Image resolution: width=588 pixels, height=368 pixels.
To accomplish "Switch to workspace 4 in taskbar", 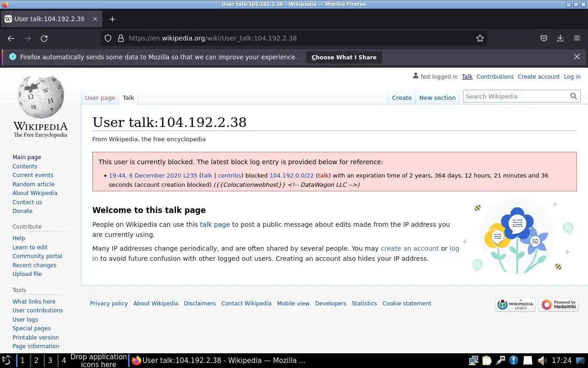I will pos(64,361).
